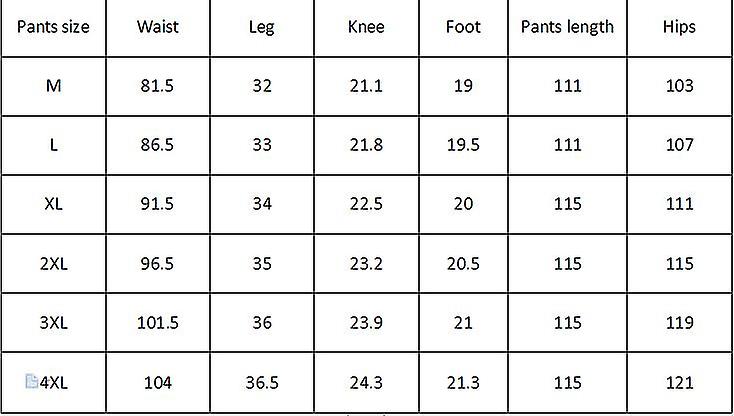Select the M size row label
This screenshot has width=734, height=416.
(53, 87)
